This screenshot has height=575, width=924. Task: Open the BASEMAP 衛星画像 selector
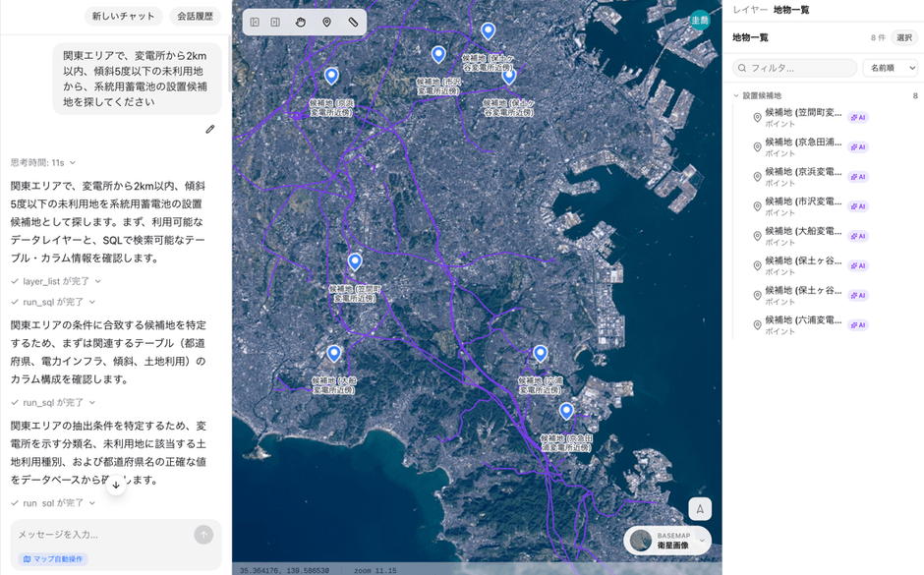point(668,541)
